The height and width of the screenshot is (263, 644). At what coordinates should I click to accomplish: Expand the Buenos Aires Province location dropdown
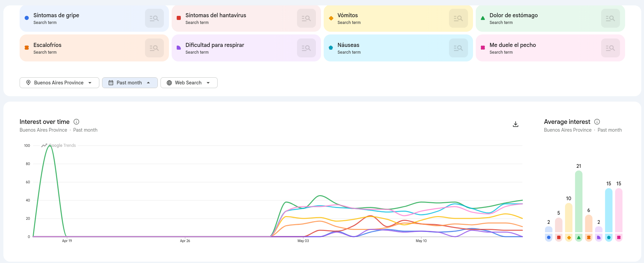pyautogui.click(x=59, y=83)
